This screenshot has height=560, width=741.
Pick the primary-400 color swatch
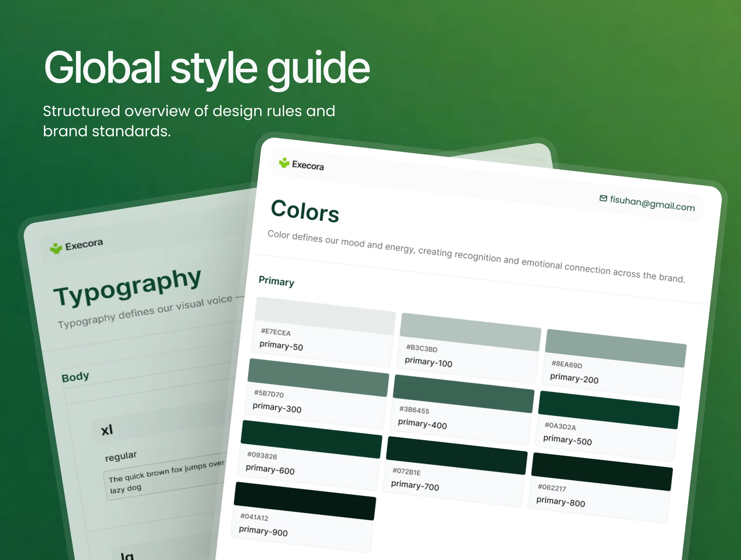coord(464,394)
